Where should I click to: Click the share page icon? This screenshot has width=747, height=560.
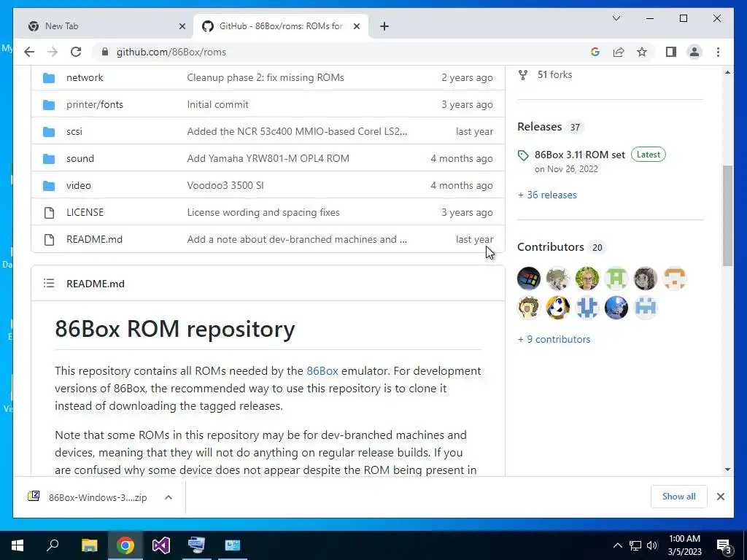pos(619,52)
